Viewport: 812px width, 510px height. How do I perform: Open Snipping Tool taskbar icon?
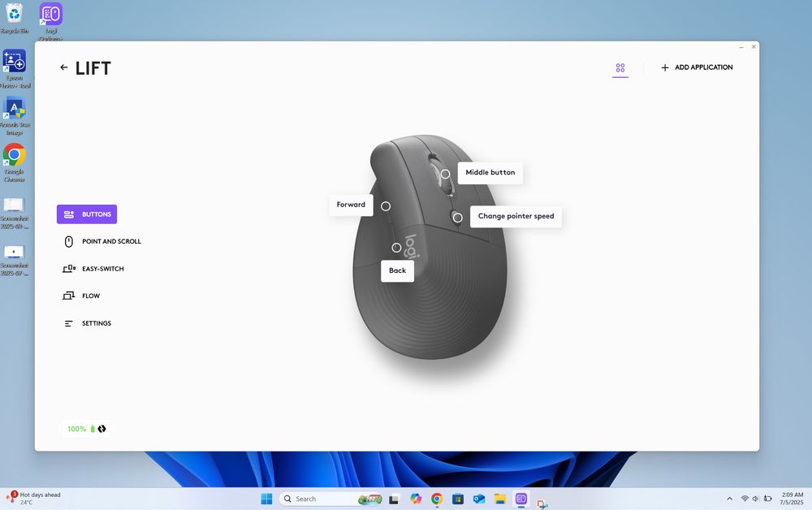click(x=542, y=503)
